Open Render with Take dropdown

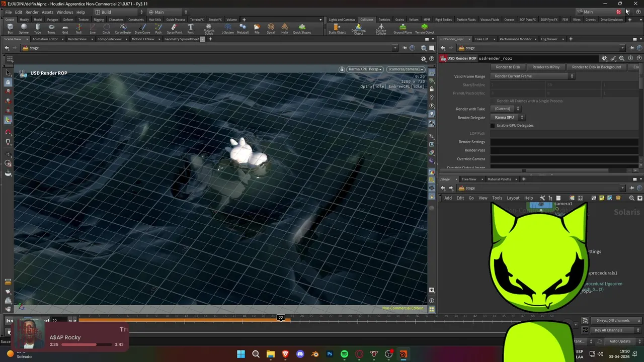[x=506, y=109]
